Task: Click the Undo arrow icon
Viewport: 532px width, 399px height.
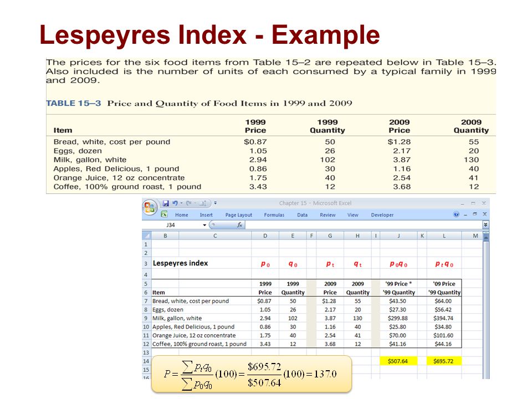Action: [x=175, y=203]
